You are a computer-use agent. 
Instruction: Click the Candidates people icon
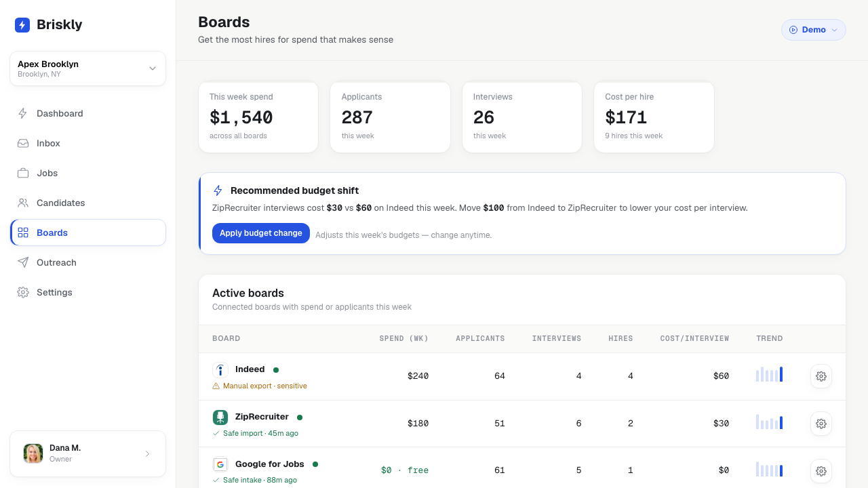click(x=23, y=203)
